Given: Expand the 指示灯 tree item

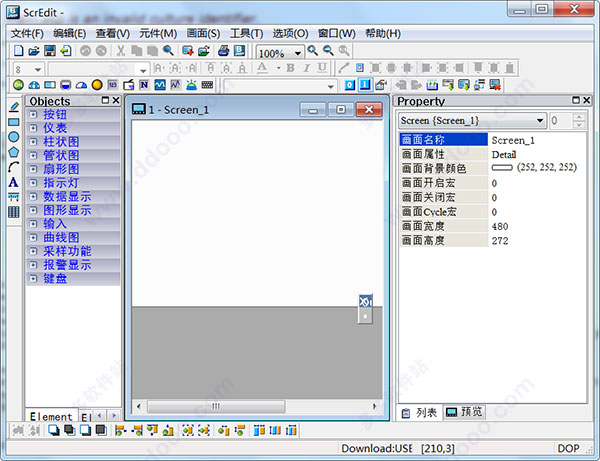Looking at the screenshot, I should (x=34, y=183).
